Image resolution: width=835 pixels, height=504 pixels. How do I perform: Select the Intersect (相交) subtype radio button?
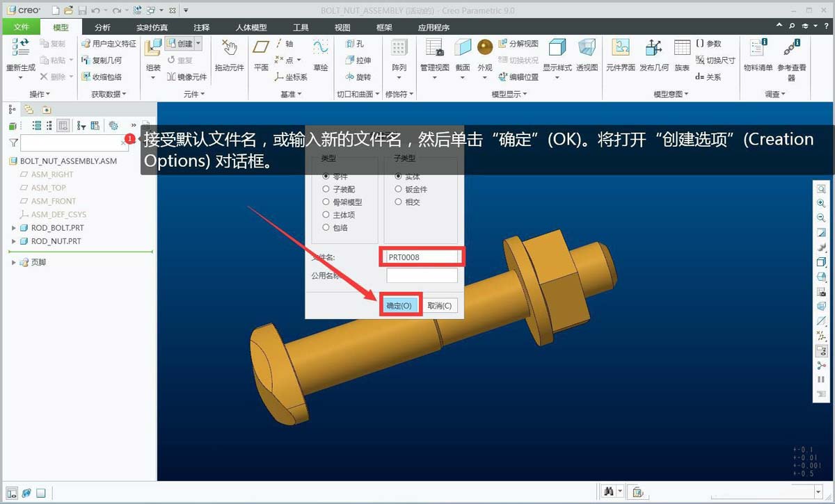(399, 202)
